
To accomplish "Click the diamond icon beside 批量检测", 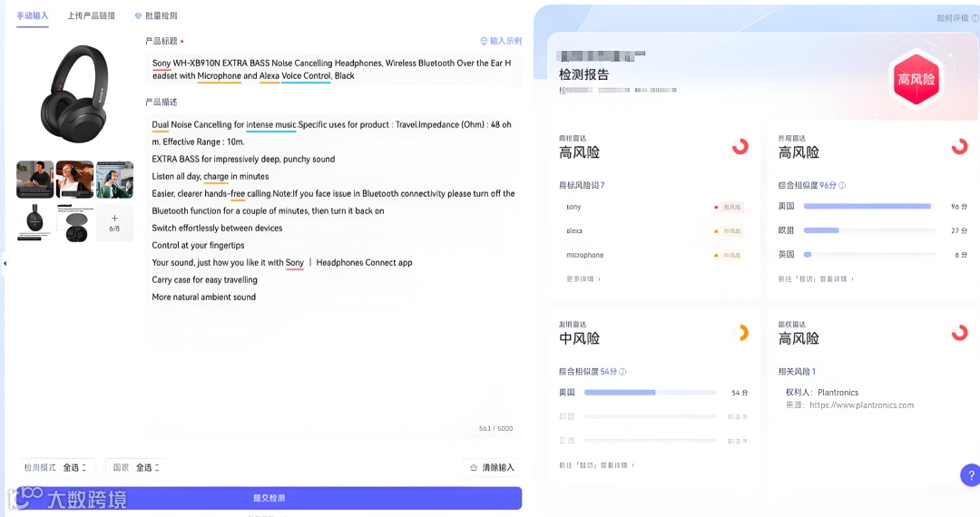I will pyautogui.click(x=138, y=15).
